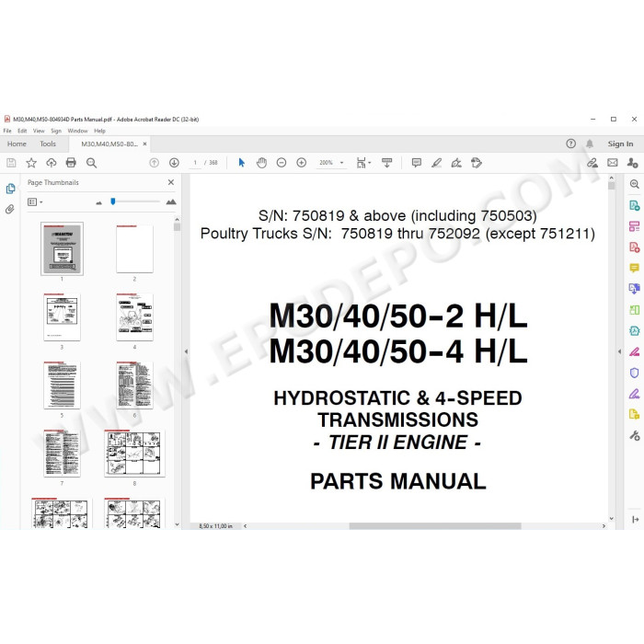Reduce thumbnail size small mountain icon
644x644 pixels.
tap(98, 202)
